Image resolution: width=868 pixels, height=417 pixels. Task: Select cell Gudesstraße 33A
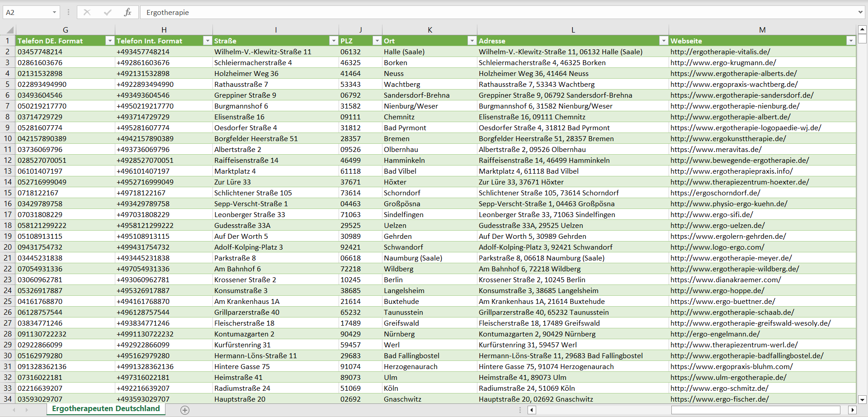pos(276,225)
